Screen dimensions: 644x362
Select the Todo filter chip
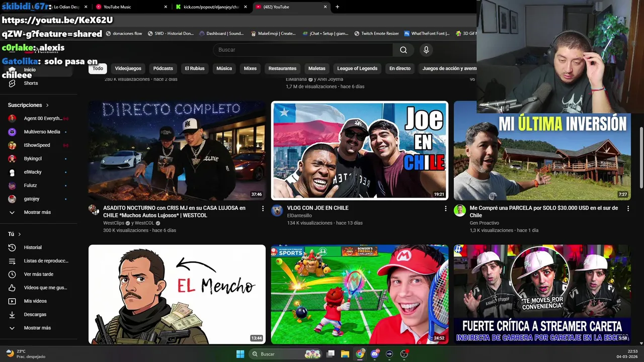[98, 68]
